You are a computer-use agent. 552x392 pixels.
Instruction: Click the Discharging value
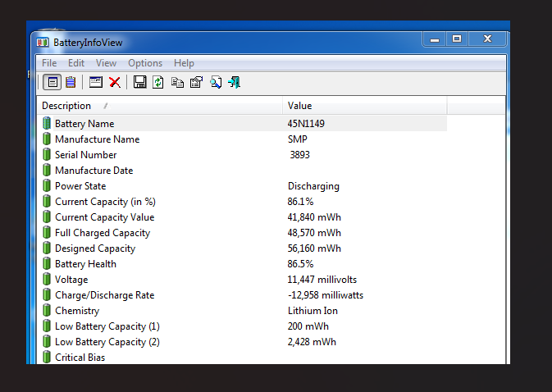313,186
